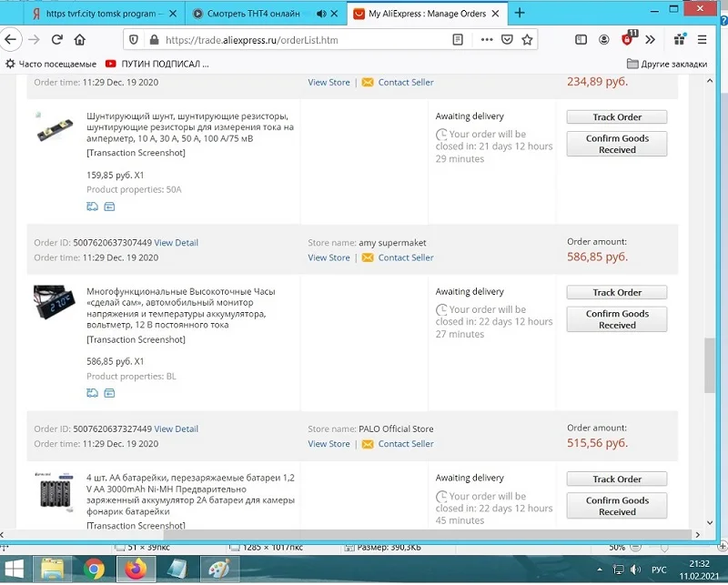Click the horizontal page scrollbar thumb
The height and width of the screenshot is (585, 728).
tap(427, 534)
